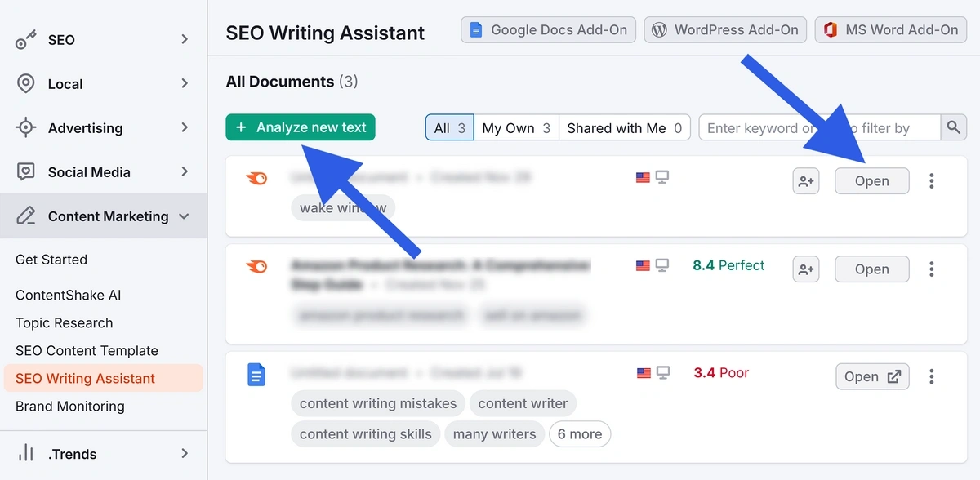
Task: Click the .Trends bar chart icon
Action: tap(26, 453)
